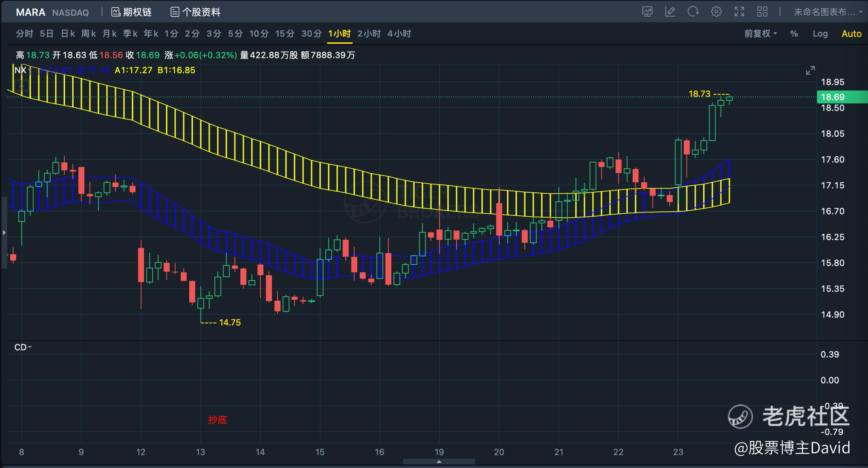The image size is (868, 468).
Task: Select the 周k weekly chart tab
Action: 89,34
